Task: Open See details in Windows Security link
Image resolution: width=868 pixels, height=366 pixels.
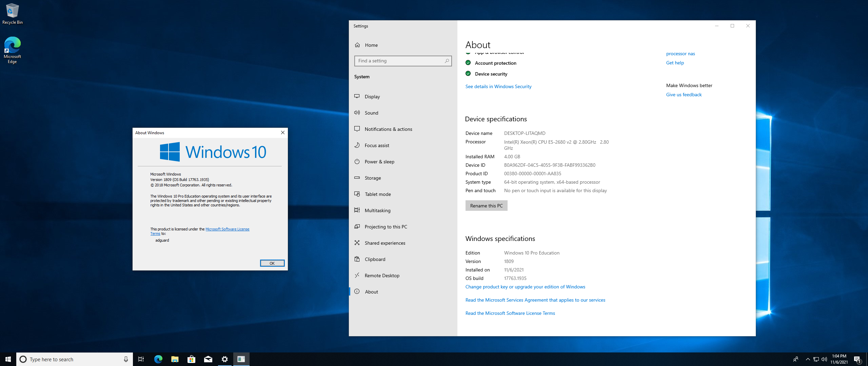Action: click(498, 86)
